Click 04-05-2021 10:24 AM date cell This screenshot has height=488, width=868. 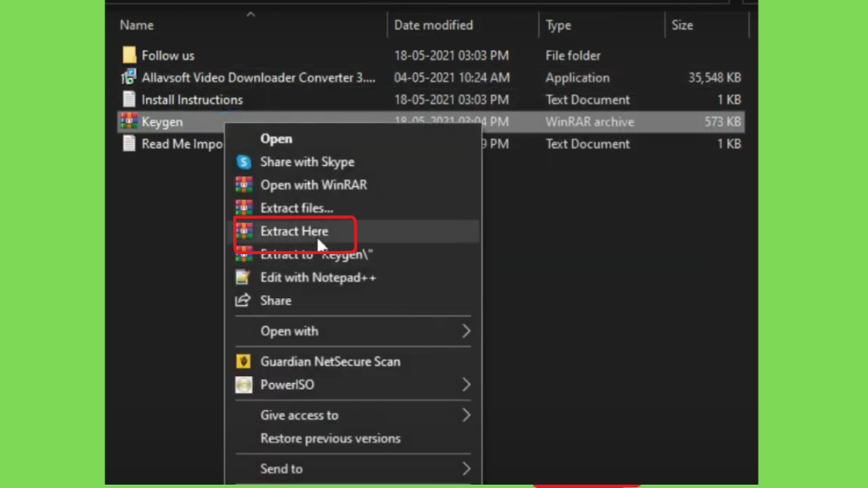(452, 77)
